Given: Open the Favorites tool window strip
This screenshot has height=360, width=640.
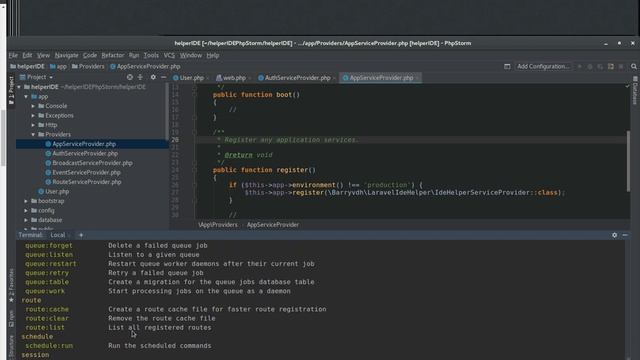Looking at the screenshot, I should [11, 286].
